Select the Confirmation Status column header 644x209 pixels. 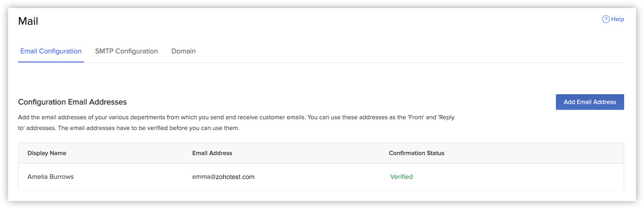point(416,153)
